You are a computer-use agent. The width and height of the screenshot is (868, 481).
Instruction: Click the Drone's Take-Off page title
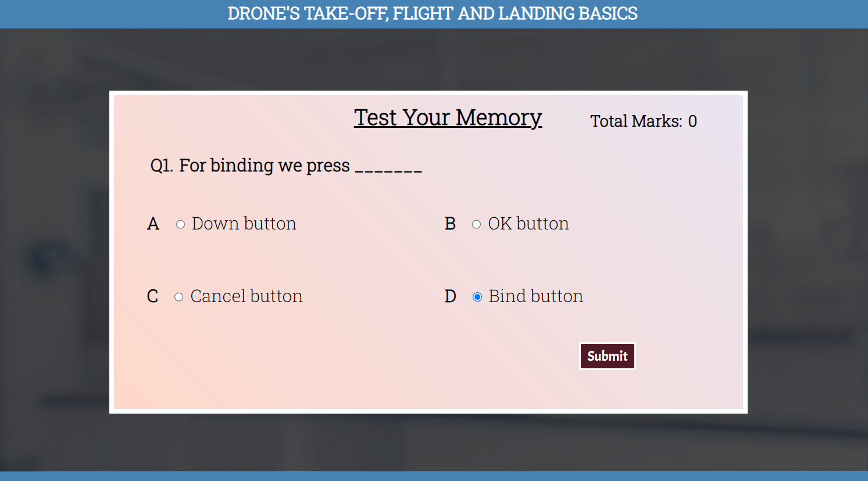coord(433,13)
